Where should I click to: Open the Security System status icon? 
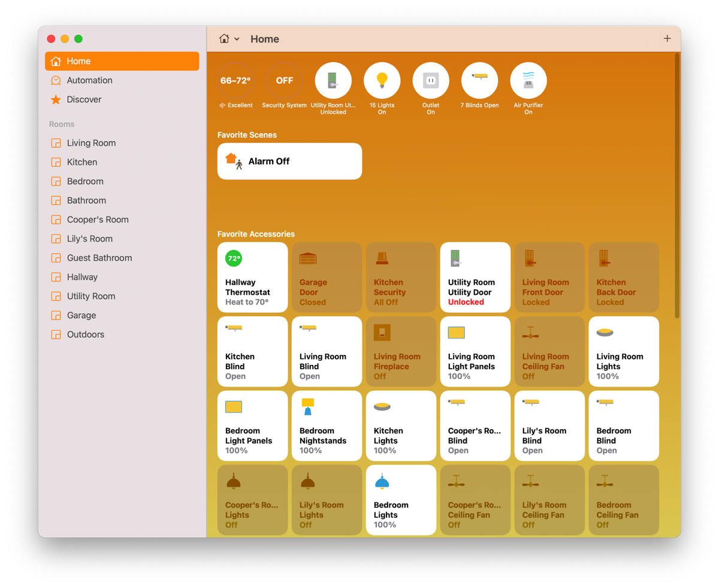pyautogui.click(x=283, y=80)
